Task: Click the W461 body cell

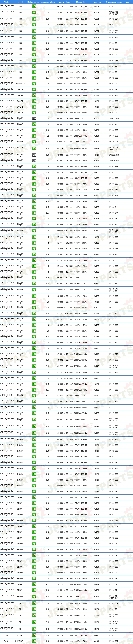Action: (x=97, y=166)
